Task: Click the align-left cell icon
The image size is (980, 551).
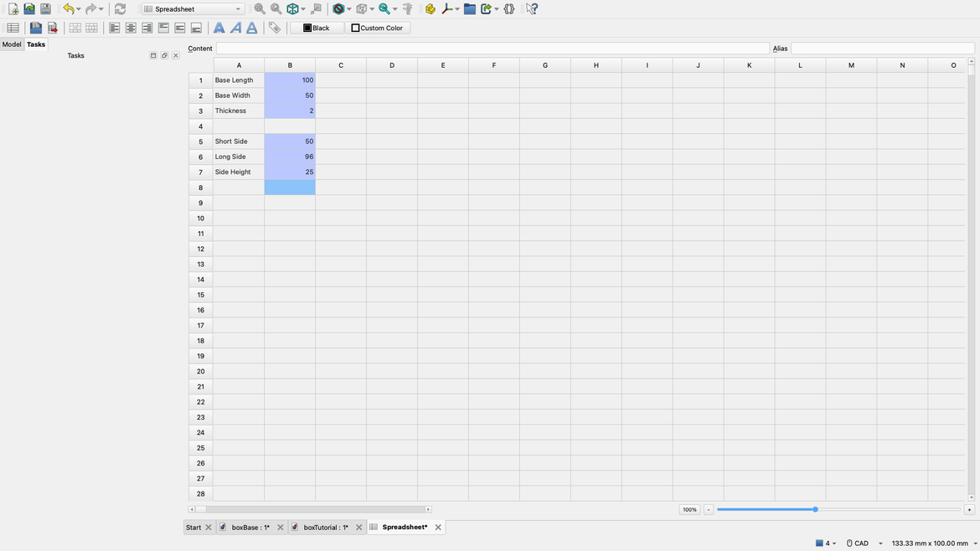Action: click(x=114, y=27)
